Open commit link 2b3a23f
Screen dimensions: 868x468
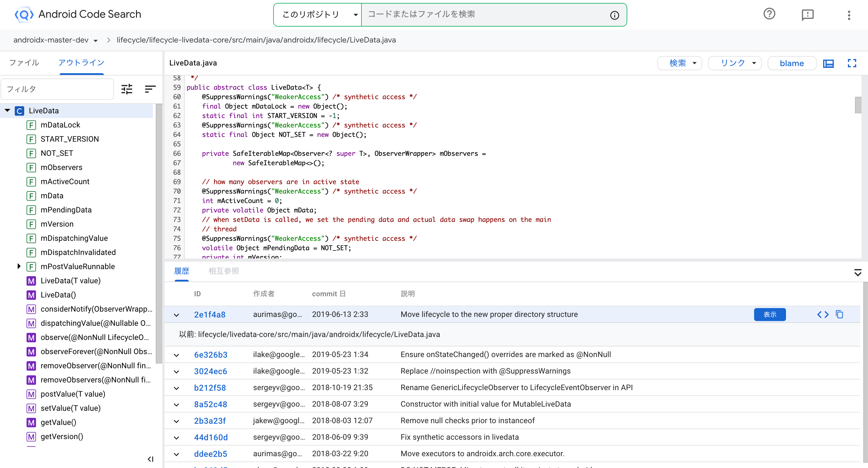point(209,420)
